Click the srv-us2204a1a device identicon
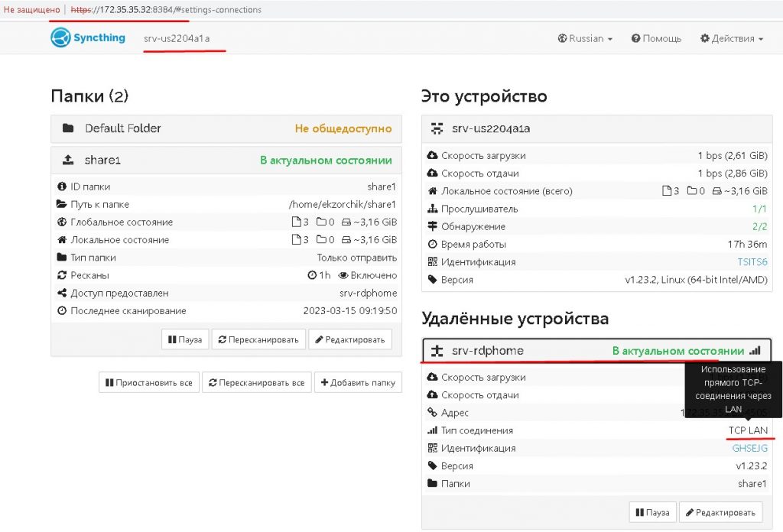The width and height of the screenshot is (783, 532). point(437,128)
